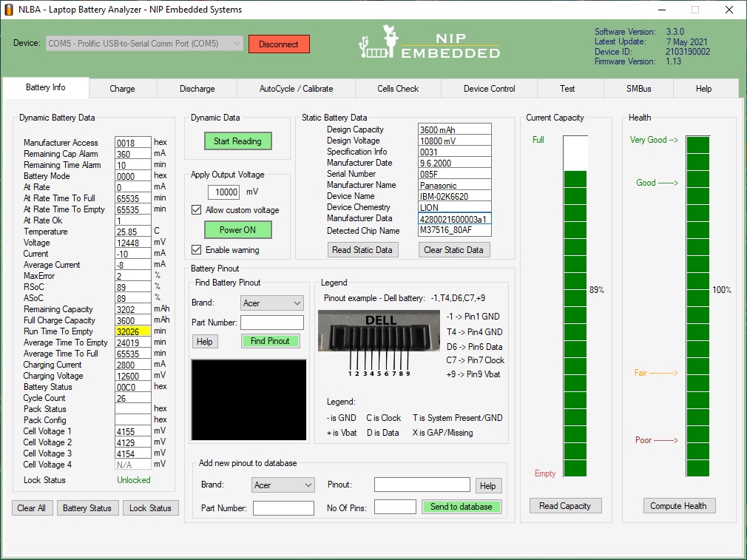Click the black pinout preview box
This screenshot has height=560, width=747.
(249, 400)
